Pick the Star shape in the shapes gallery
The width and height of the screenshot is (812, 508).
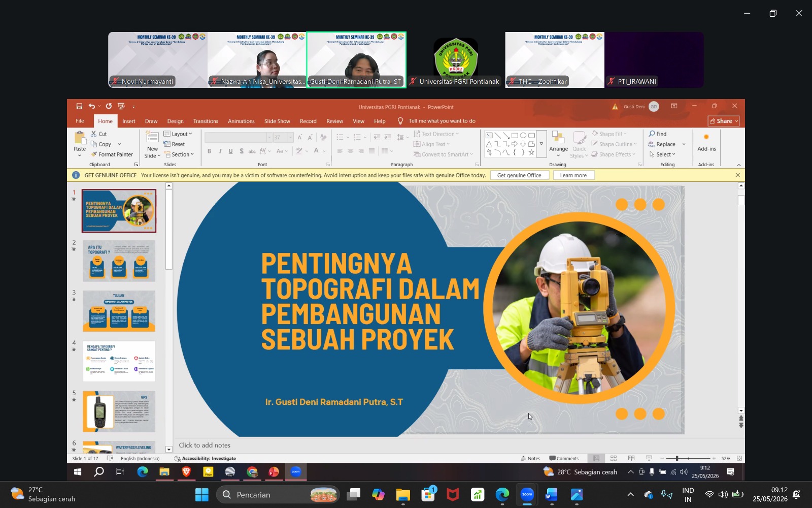pyautogui.click(x=531, y=152)
